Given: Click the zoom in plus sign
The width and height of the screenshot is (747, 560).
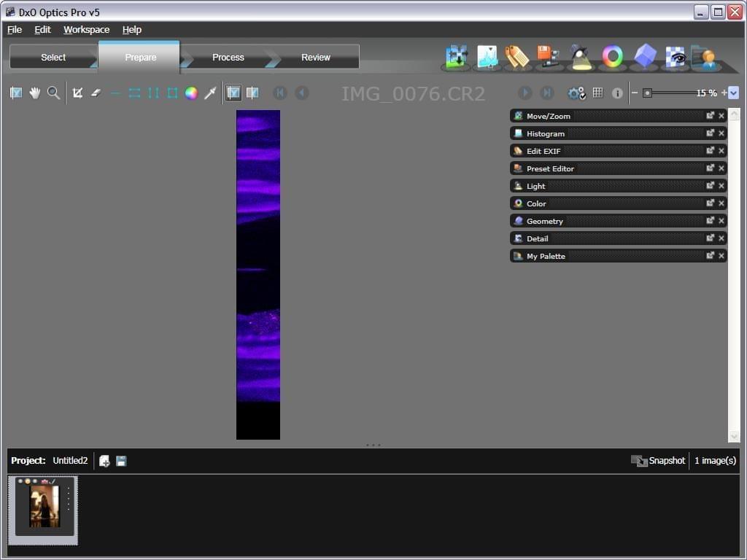Looking at the screenshot, I should (x=724, y=93).
